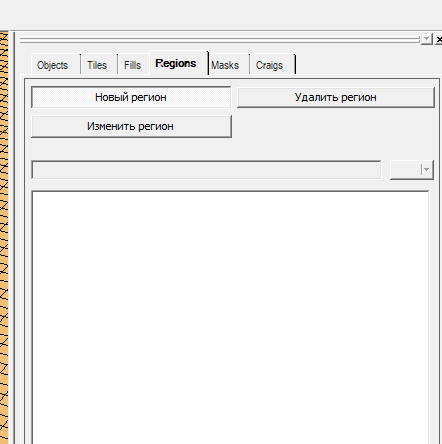Select the Fills tab
This screenshot has height=444, width=442.
click(x=132, y=65)
